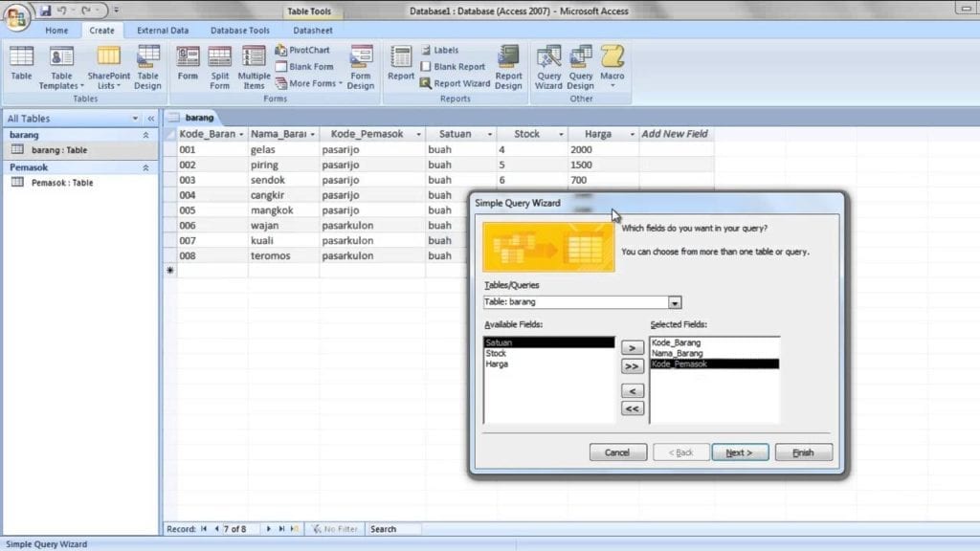Open the External Data tab
The width and height of the screenshot is (980, 551).
tap(163, 30)
